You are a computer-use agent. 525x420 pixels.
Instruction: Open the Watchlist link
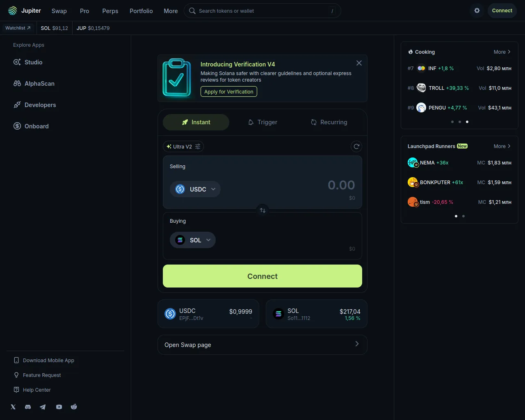(x=18, y=28)
